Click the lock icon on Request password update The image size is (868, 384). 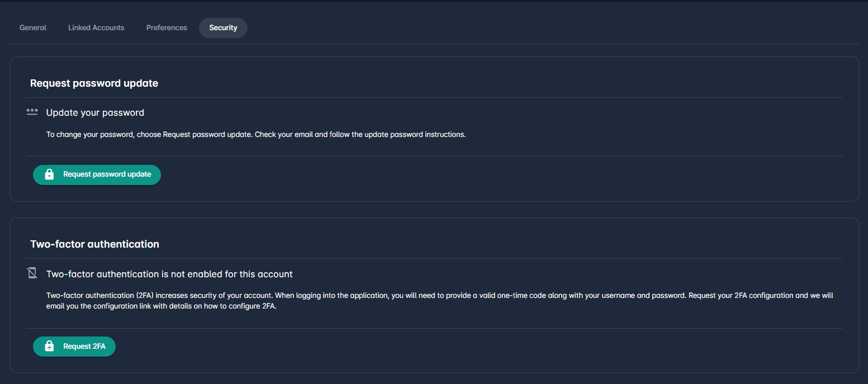pos(49,174)
